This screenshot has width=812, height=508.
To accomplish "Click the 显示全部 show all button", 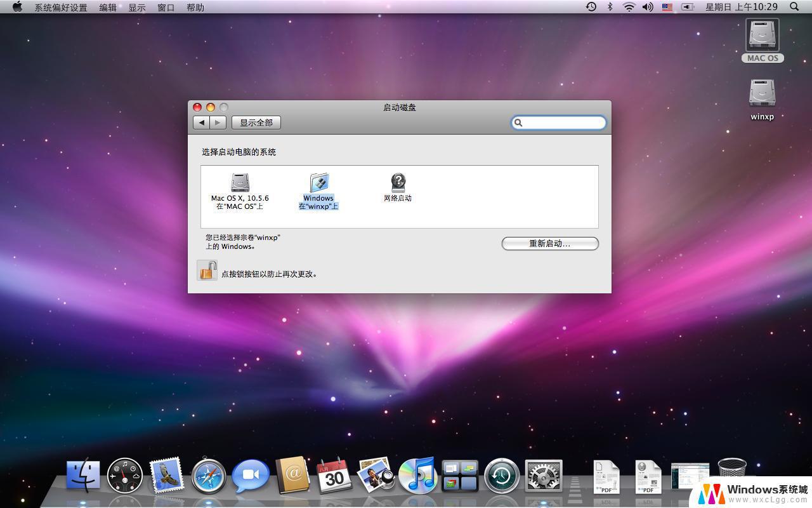I will [256, 123].
